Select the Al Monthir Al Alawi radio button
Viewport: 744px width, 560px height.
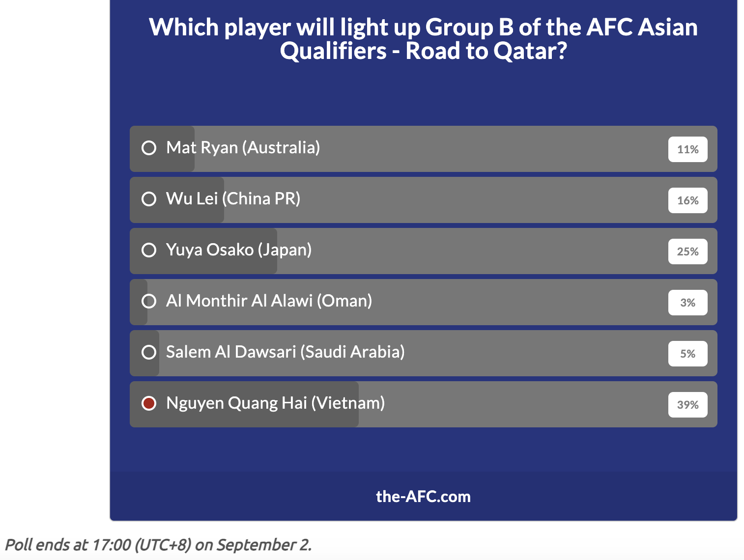pyautogui.click(x=149, y=301)
